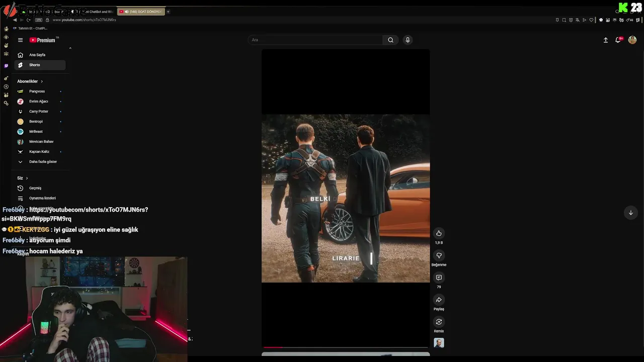Open the MrBeast channel

(40, 132)
